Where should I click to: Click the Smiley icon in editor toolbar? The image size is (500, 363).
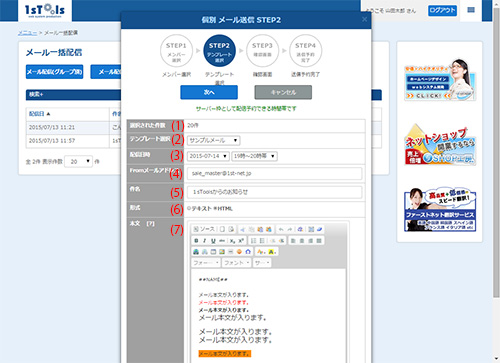coord(239,252)
